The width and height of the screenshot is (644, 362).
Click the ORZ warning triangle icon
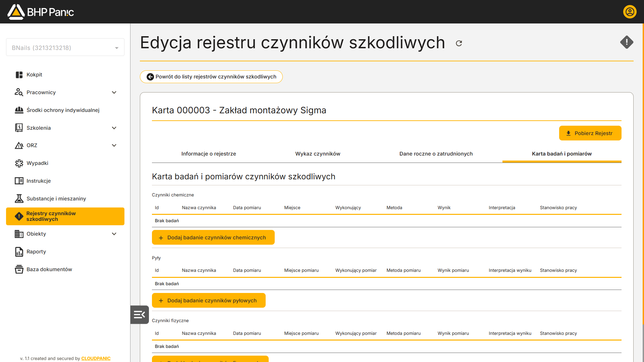click(x=19, y=145)
